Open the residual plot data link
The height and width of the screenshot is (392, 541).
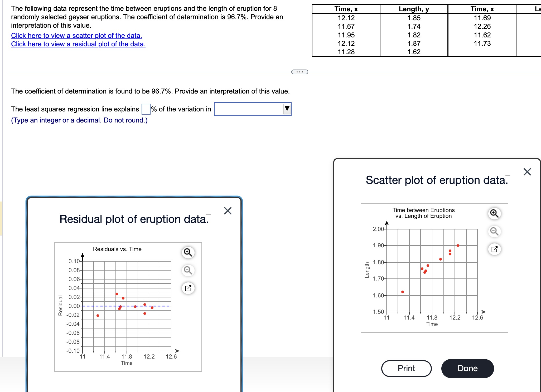[x=78, y=44]
